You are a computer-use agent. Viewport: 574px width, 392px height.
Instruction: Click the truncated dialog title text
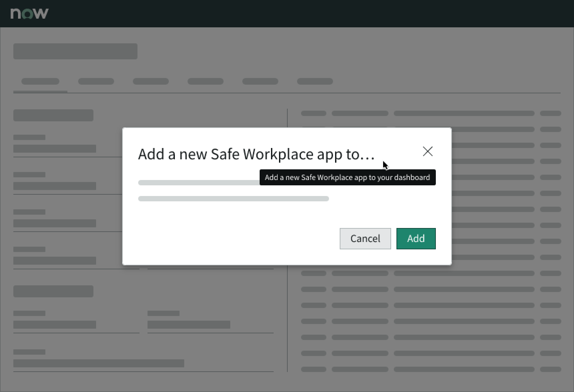coord(256,154)
